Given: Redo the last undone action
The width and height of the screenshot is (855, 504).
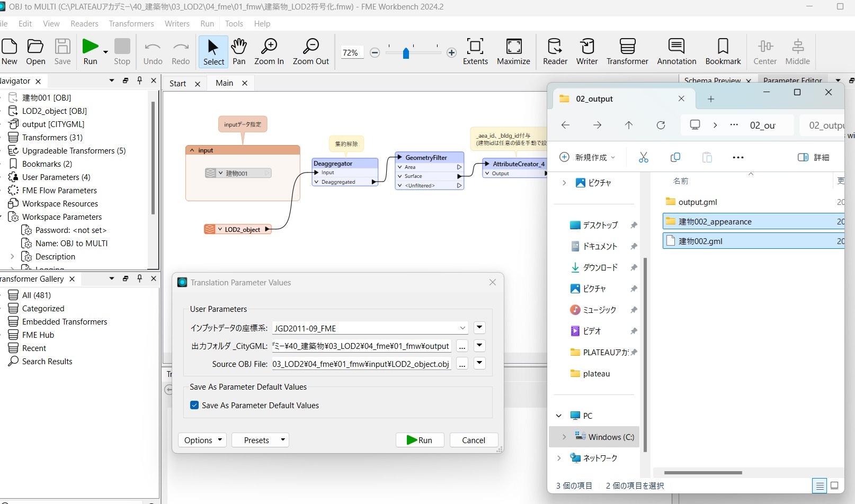Looking at the screenshot, I should tap(181, 52).
